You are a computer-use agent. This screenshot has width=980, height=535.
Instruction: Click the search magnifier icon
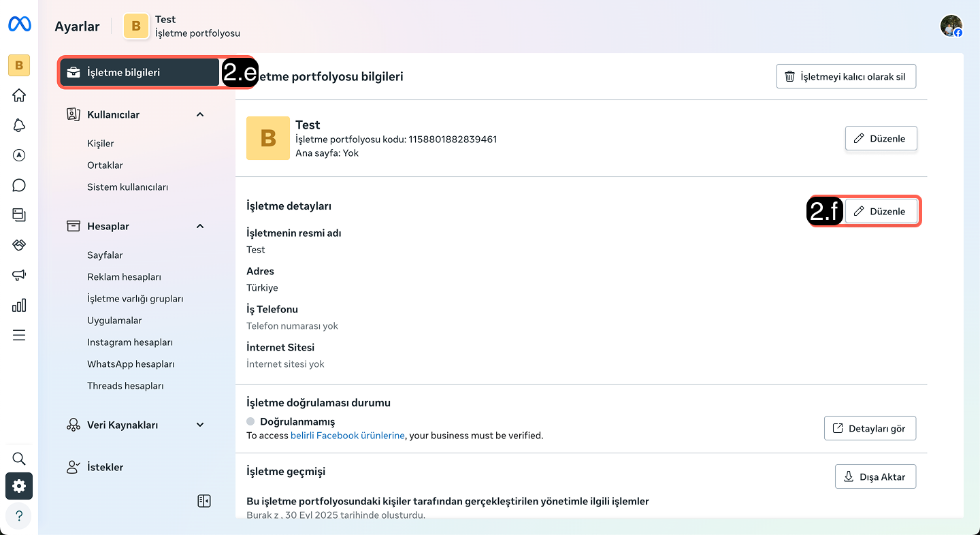pos(19,458)
